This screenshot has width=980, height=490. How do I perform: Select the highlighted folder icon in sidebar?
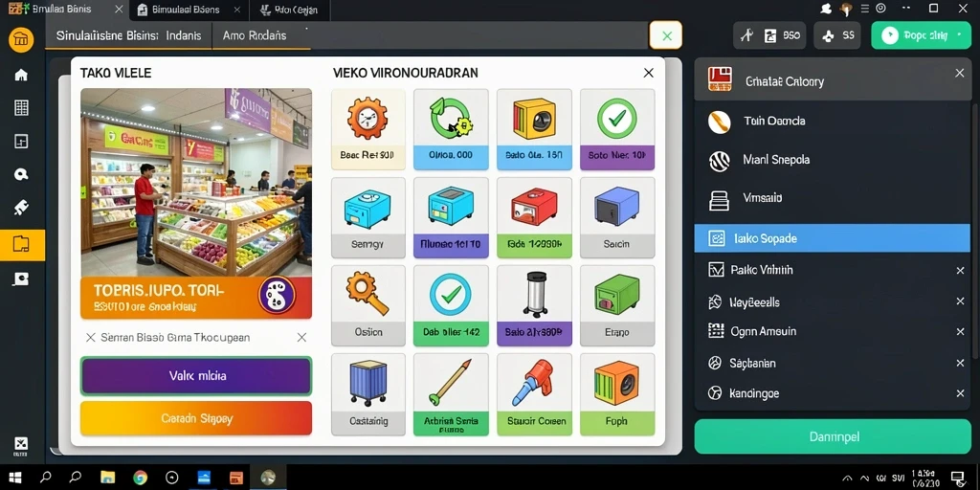click(22, 244)
